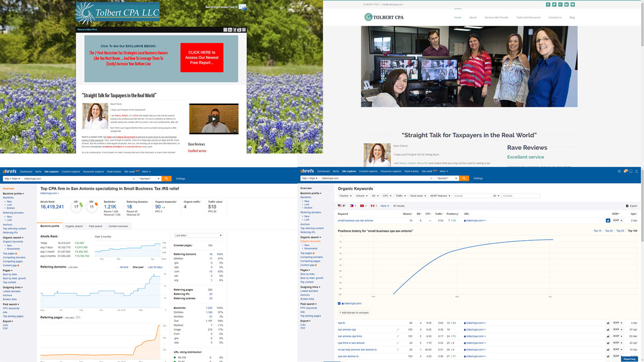Click the 'Add domain to compare' button
Image resolution: width=644 pixels, height=362 pixels.
(354, 312)
